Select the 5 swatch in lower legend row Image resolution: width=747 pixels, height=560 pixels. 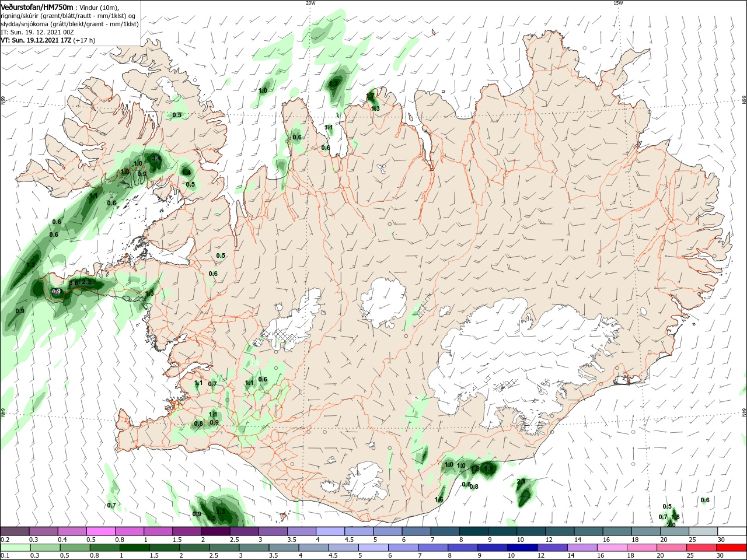click(373, 548)
